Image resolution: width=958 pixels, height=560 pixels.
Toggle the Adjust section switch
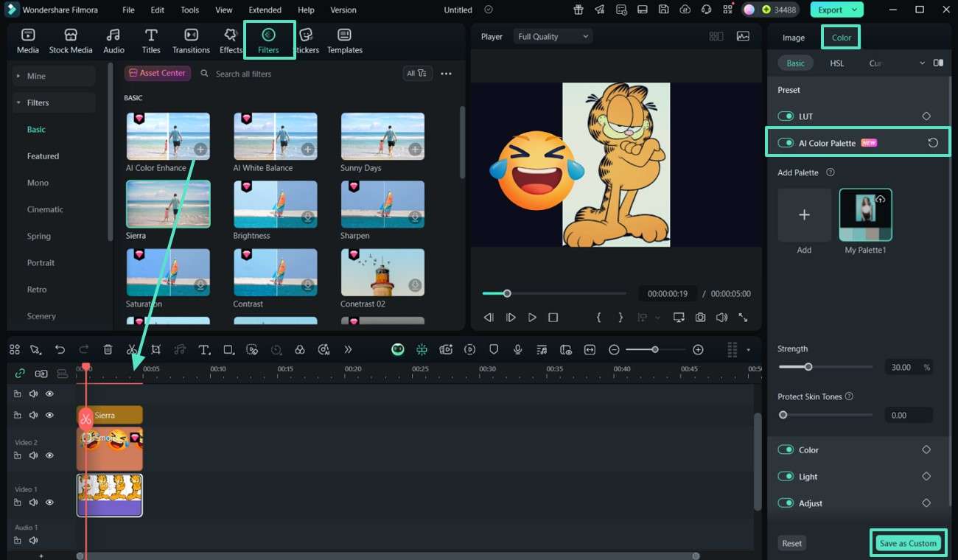coord(786,503)
